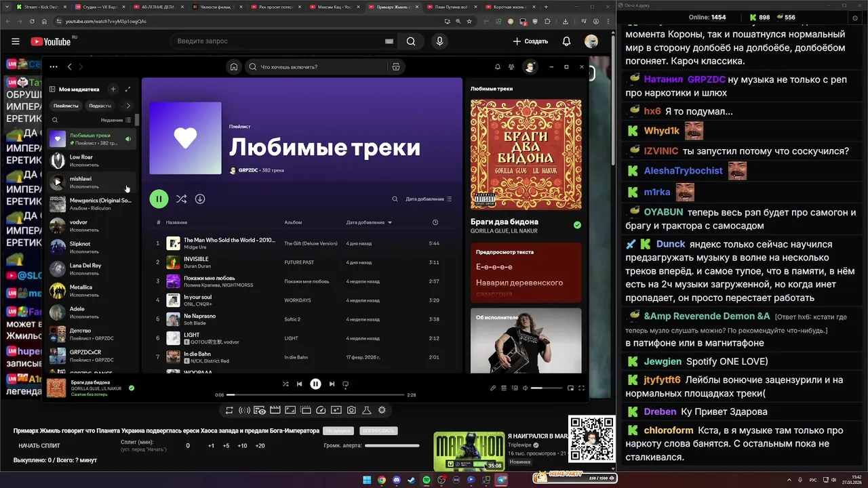The width and height of the screenshot is (868, 488).
Task: Search within Моя медиатека library
Action: pos(55,120)
